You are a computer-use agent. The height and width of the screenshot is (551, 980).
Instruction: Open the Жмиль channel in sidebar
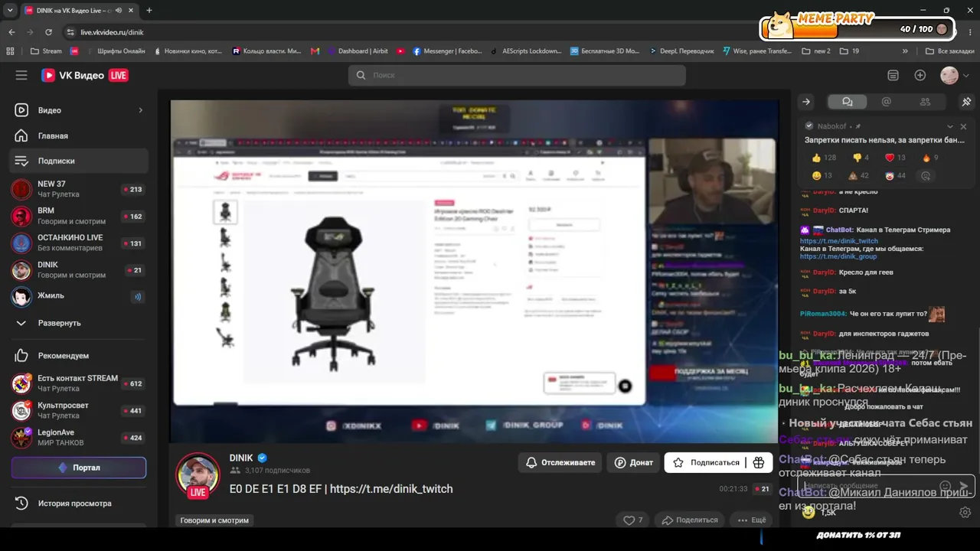79,296
